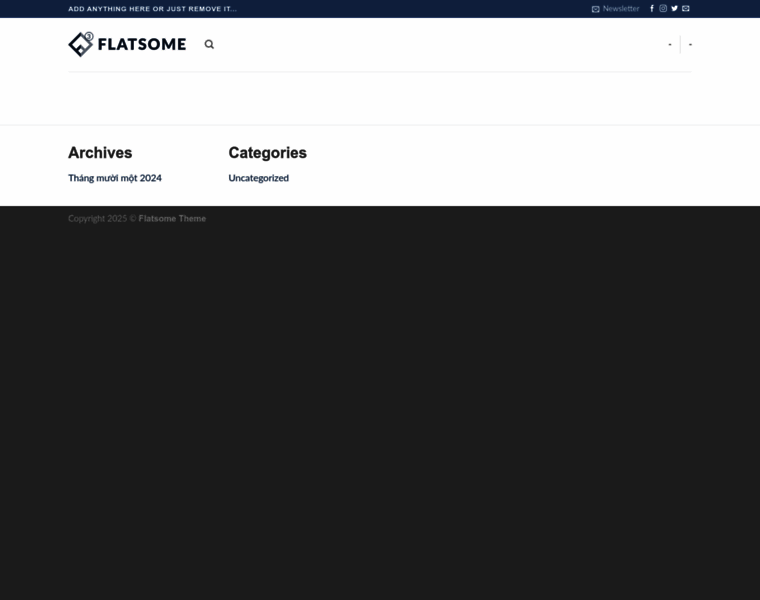This screenshot has height=600, width=760.
Task: Click the email icon after Twitter
Action: (686, 8)
